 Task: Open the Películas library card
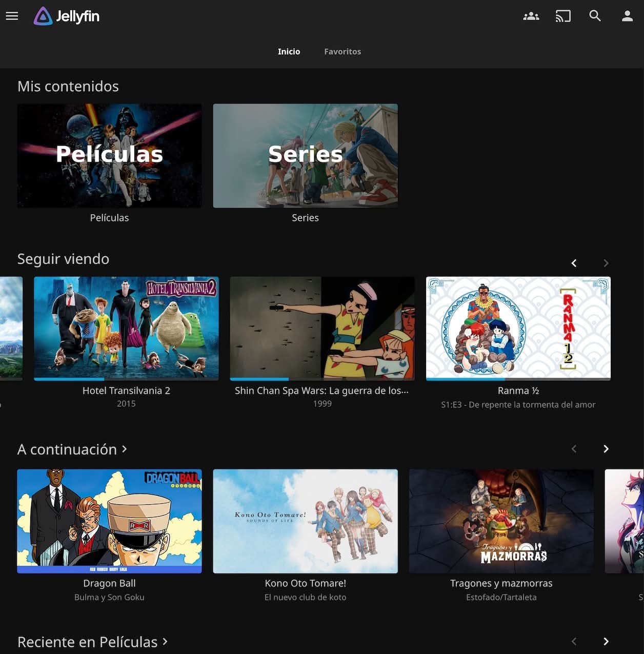point(109,156)
